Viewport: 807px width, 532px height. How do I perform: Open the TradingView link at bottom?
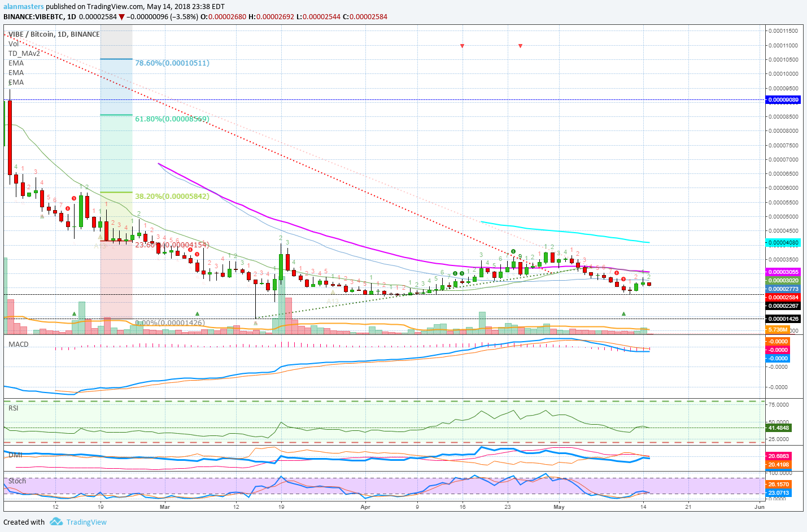pyautogui.click(x=86, y=522)
